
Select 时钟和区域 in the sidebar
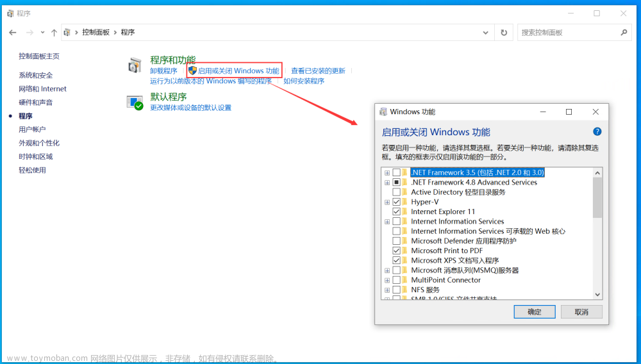click(35, 156)
